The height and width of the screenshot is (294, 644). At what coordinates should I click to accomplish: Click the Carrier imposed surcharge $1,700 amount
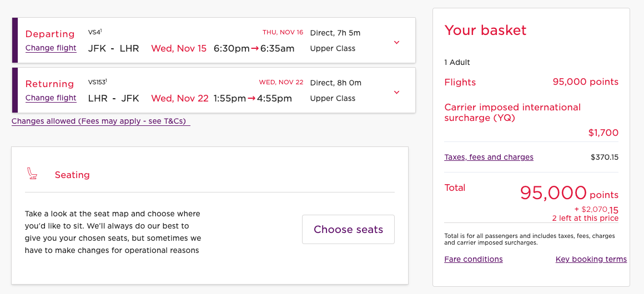coord(603,133)
